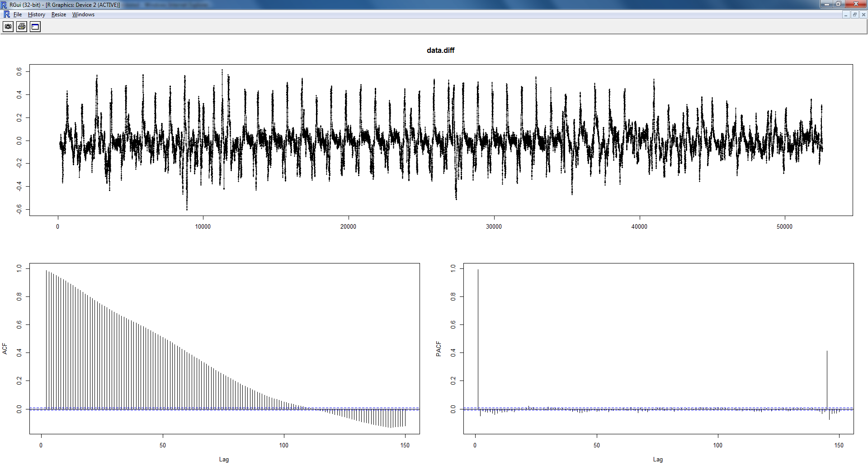
Task: Close the RGui application window
Action: [855, 4]
